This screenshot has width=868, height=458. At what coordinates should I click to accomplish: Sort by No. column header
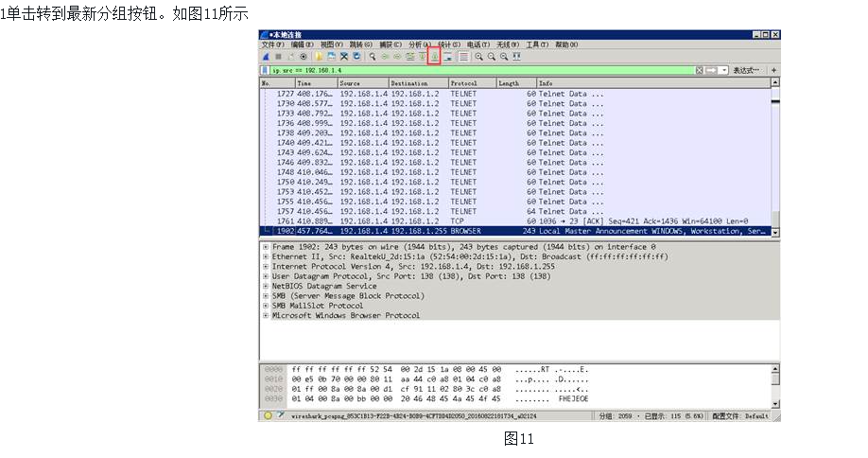point(277,83)
